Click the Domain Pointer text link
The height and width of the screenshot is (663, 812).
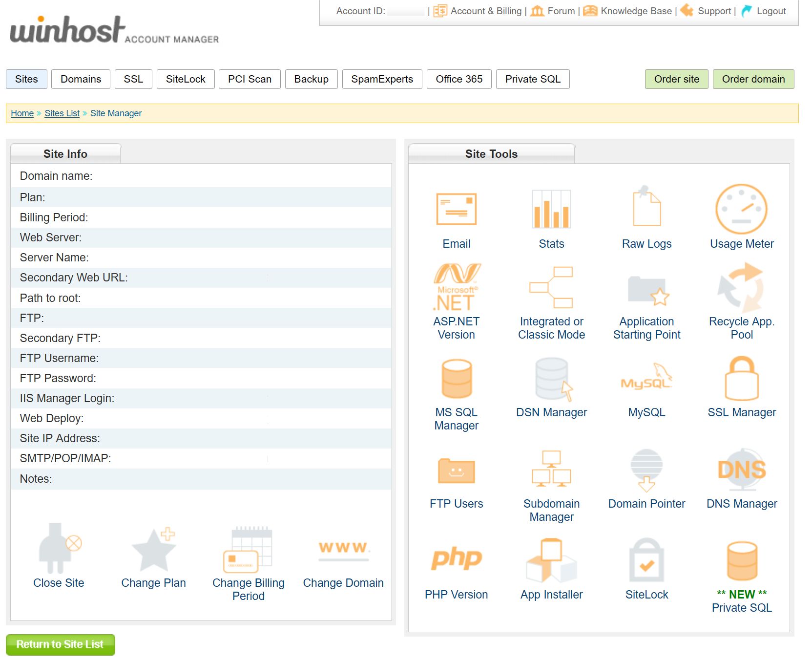click(x=646, y=504)
